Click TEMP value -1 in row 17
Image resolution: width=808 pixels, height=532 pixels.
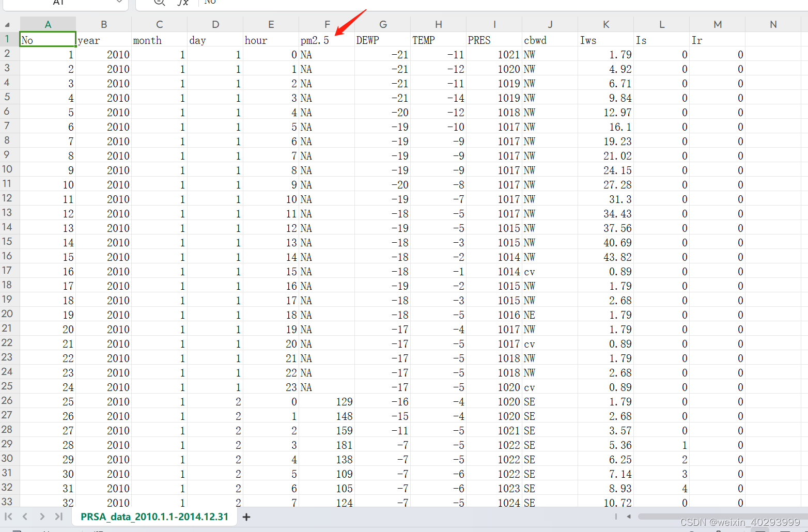(x=439, y=271)
